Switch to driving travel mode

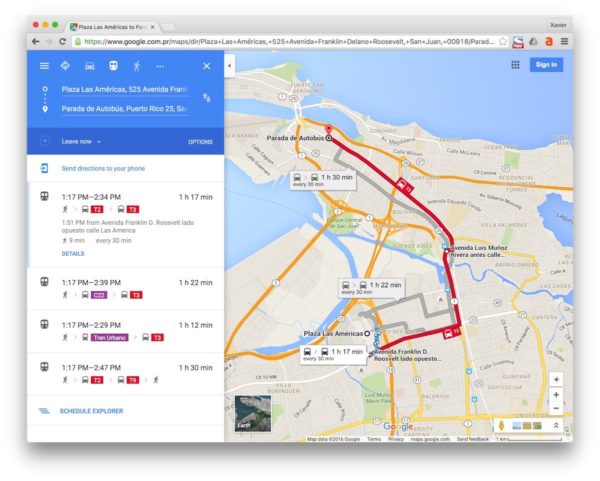(90, 66)
